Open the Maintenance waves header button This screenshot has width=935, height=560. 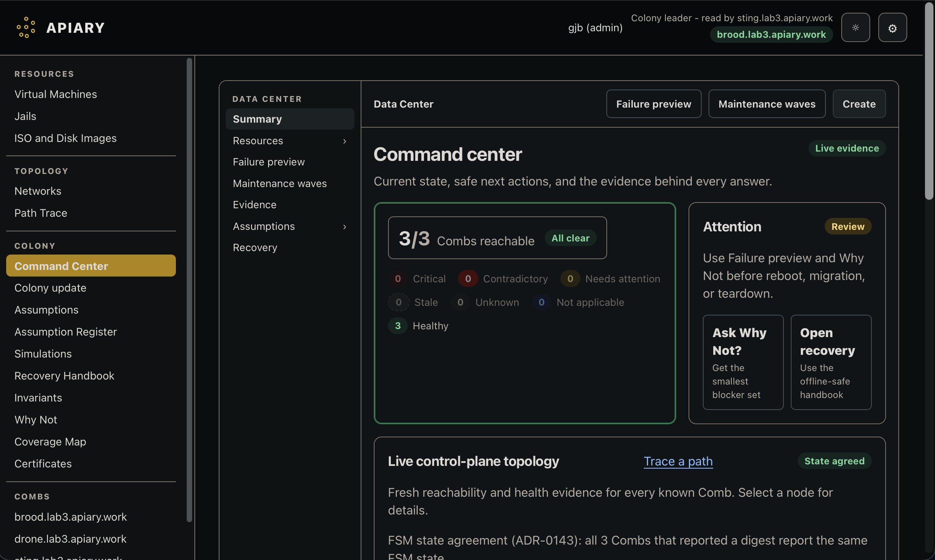click(x=767, y=104)
